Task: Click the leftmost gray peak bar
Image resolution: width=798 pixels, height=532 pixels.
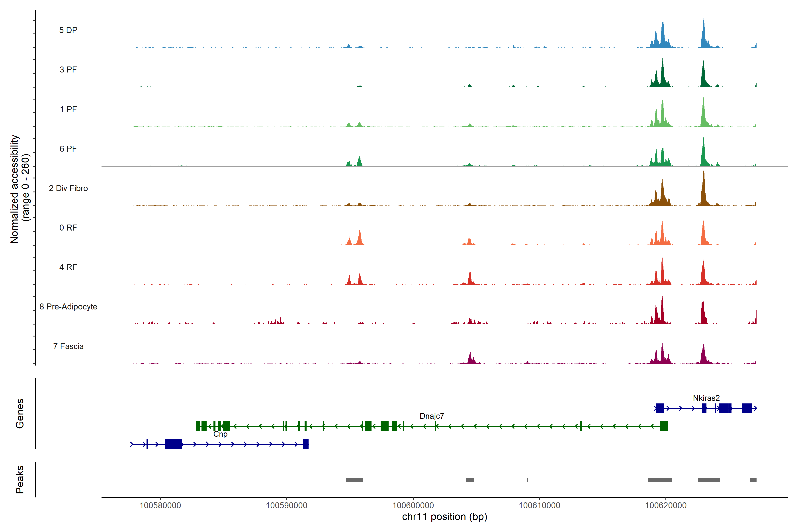Action: (354, 480)
